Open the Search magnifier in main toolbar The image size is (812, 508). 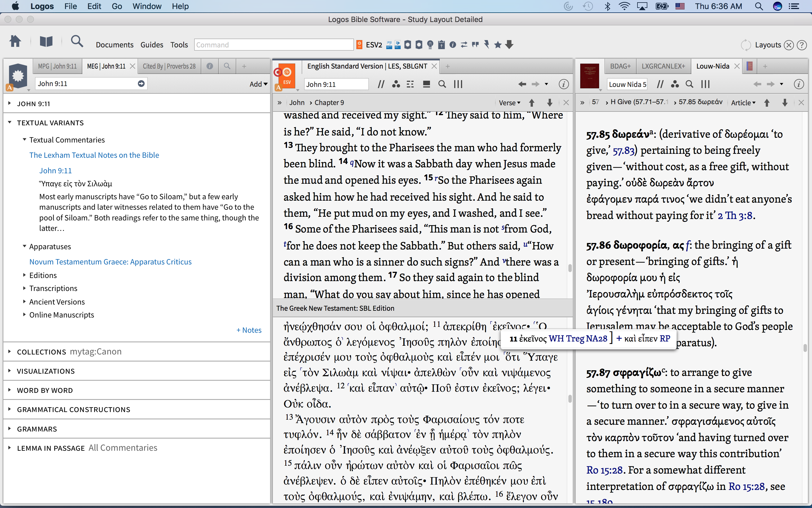[77, 42]
